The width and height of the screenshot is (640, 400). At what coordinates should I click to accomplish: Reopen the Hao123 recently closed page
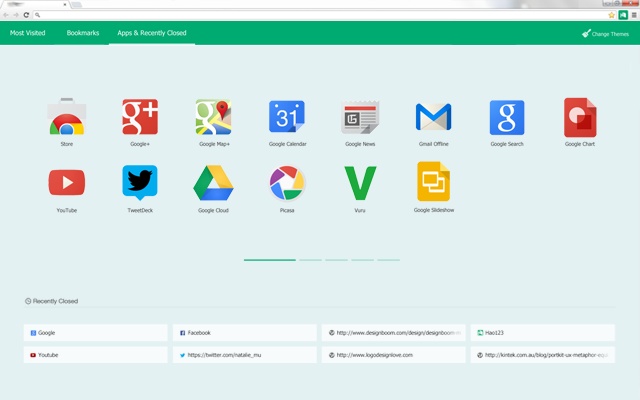[542, 333]
